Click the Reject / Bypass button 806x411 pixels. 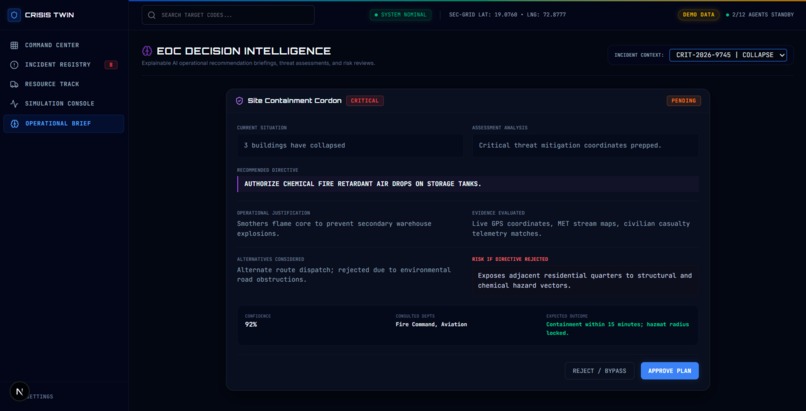pos(599,371)
